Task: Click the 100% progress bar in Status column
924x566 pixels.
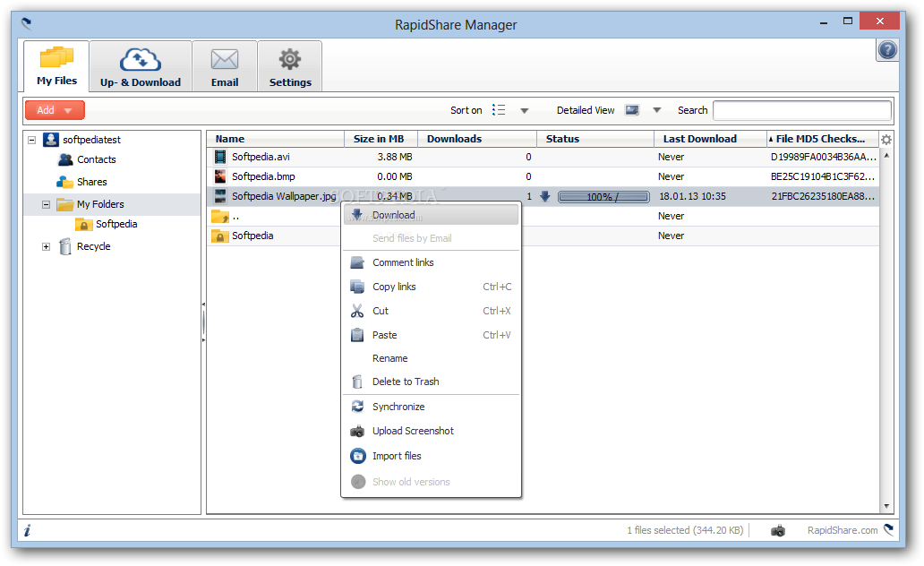Action: click(x=603, y=197)
